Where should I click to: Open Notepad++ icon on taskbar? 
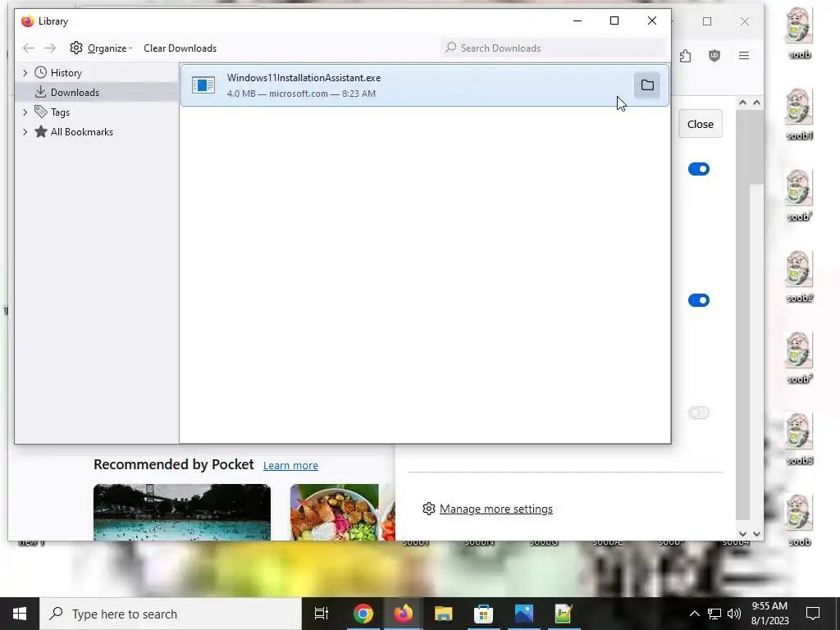[564, 614]
